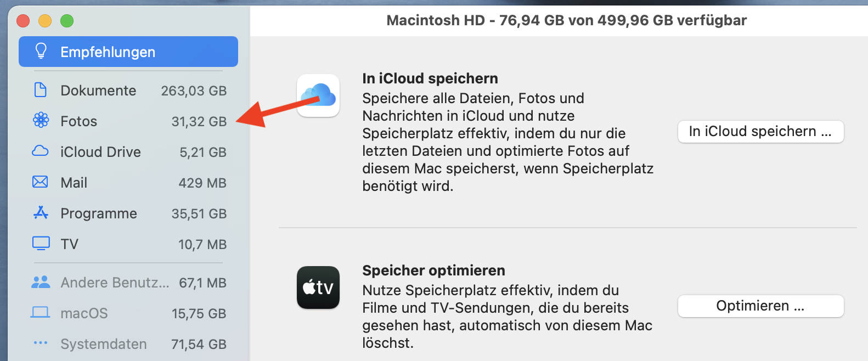Click the Programme App Store icon

coord(41,212)
